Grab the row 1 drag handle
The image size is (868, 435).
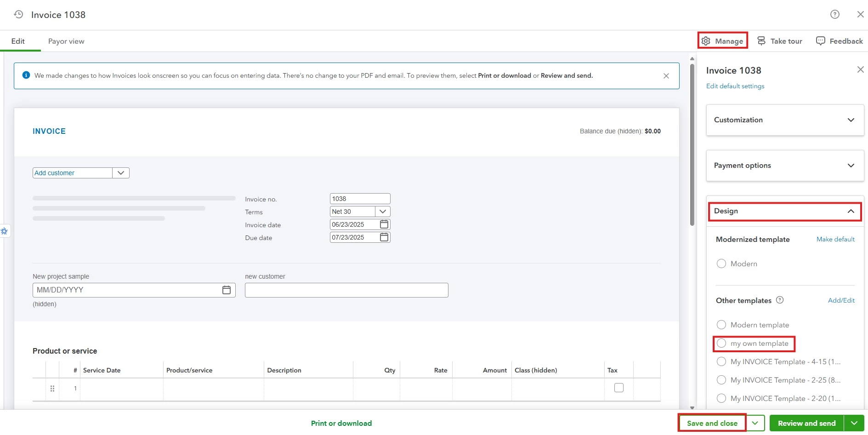(52, 389)
